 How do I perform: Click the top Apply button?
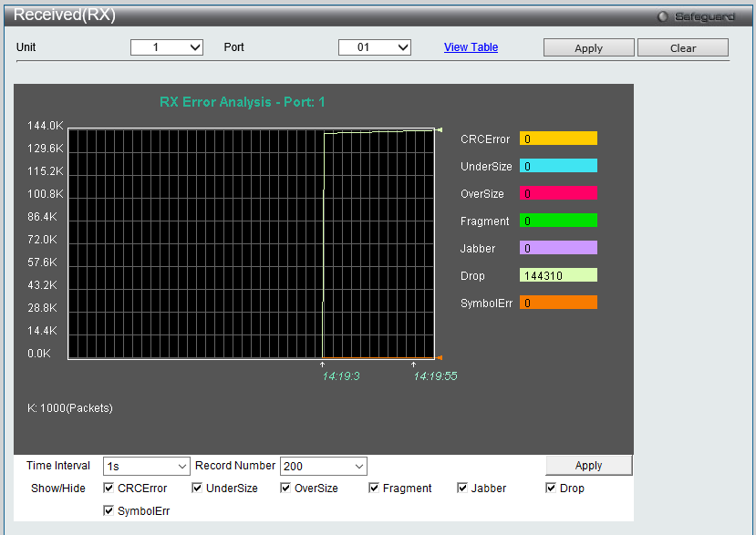click(x=588, y=48)
